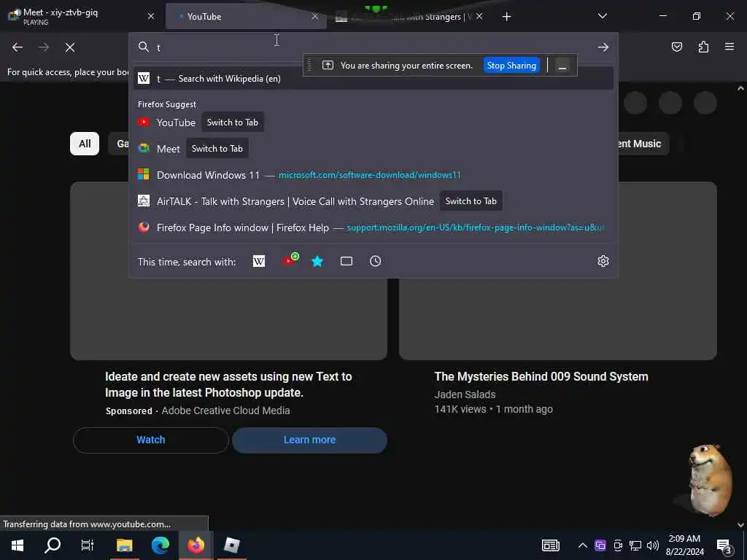Screen dimensions: 747x560
Task: Close the AirTALK Strangers tab
Action: tap(479, 16)
